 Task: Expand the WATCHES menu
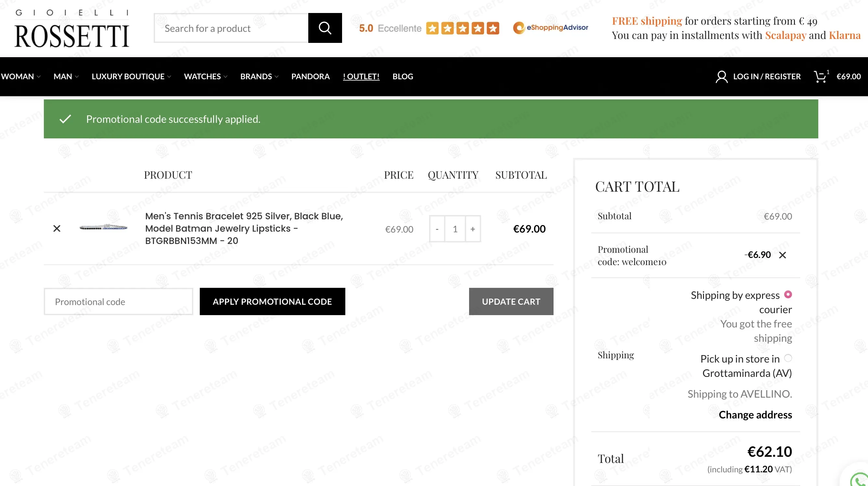pyautogui.click(x=206, y=77)
